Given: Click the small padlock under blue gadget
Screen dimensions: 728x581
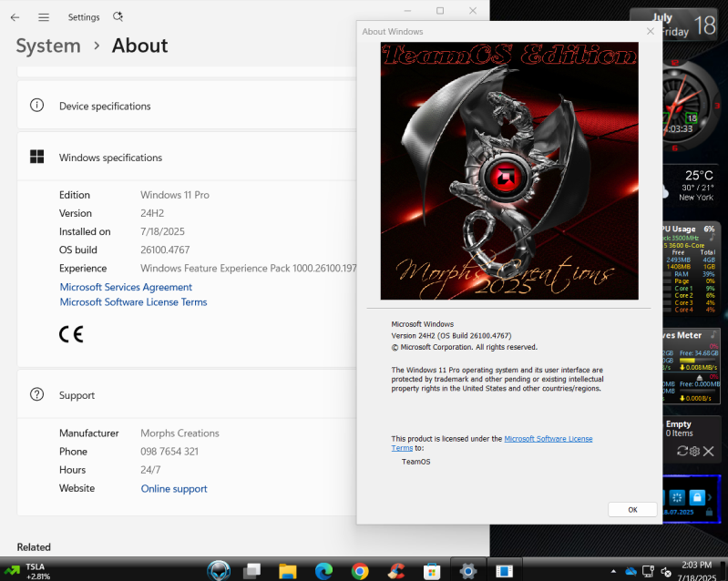Looking at the screenshot, I should click(709, 512).
